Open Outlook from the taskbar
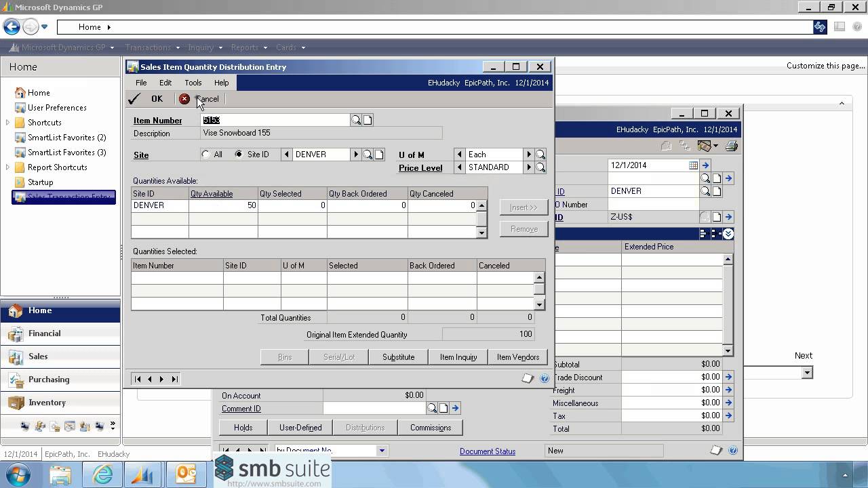Viewport: 868px width, 488px height. click(186, 474)
